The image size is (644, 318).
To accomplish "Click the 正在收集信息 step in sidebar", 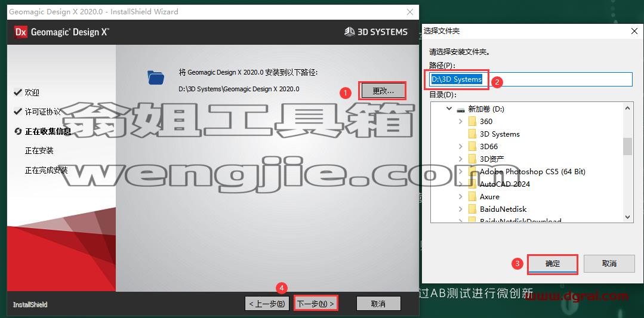I will point(48,131).
